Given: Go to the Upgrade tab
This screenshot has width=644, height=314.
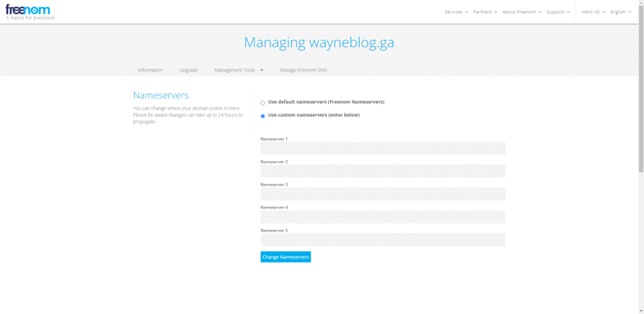Looking at the screenshot, I should click(189, 70).
